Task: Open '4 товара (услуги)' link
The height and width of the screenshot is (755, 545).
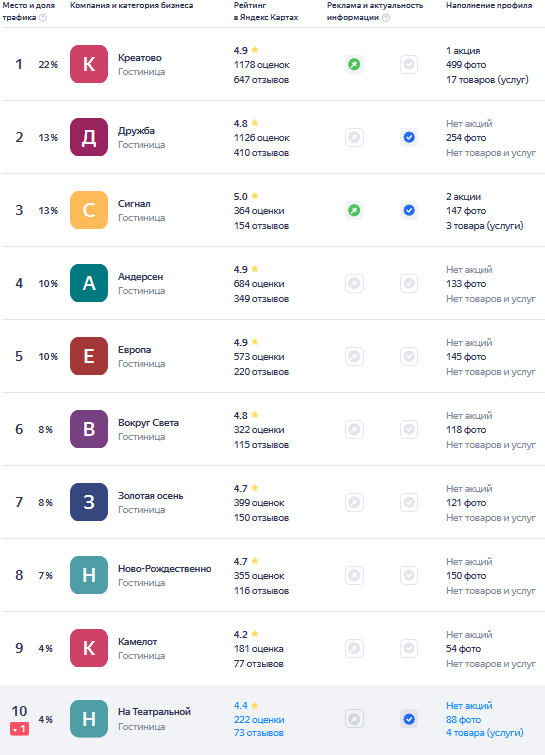Action: click(484, 733)
